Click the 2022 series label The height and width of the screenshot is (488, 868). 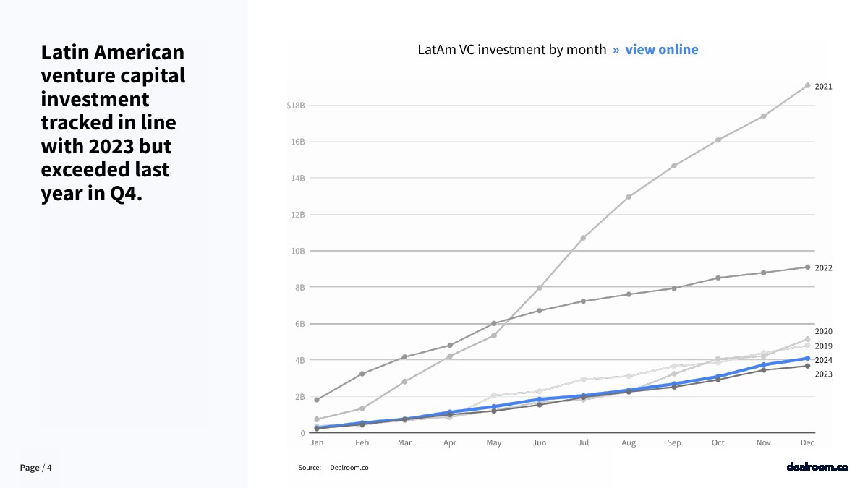coord(823,268)
